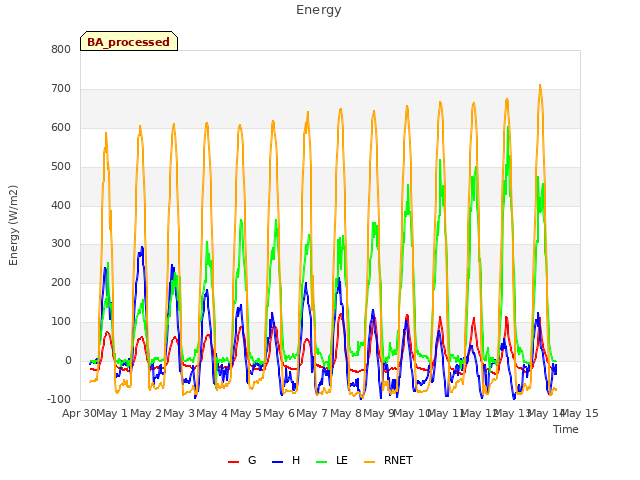Select the LE legend label
This screenshot has height=480, width=640.
pyautogui.click(x=342, y=460)
